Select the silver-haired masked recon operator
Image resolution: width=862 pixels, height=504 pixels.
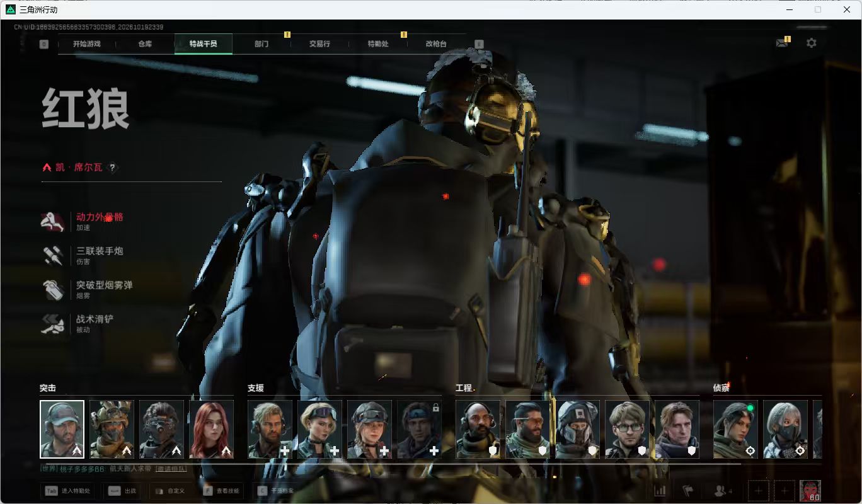click(x=785, y=429)
